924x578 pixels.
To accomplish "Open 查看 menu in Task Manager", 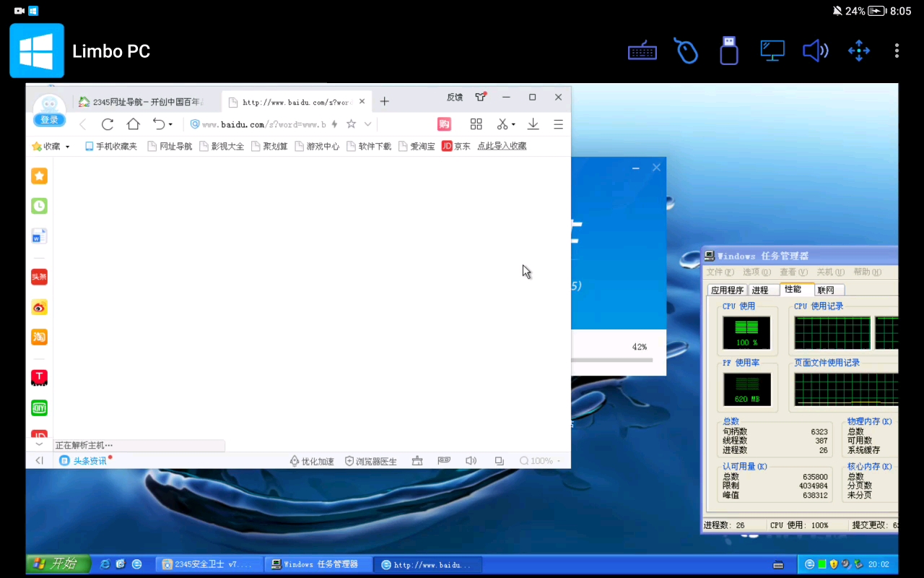I will (x=793, y=272).
